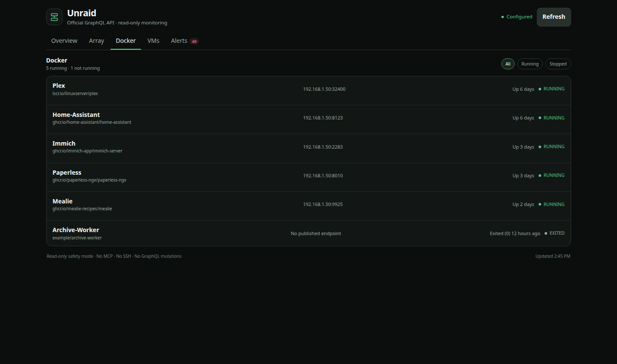Screen dimensions: 617x364
Task: Click the '5 running · 1 not running' summary
Action: (73, 68)
